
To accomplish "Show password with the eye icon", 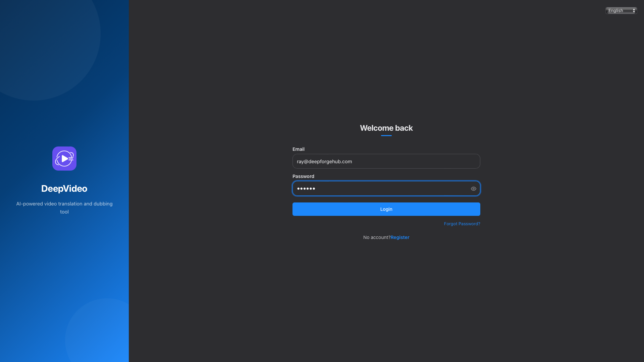I will tap(474, 189).
